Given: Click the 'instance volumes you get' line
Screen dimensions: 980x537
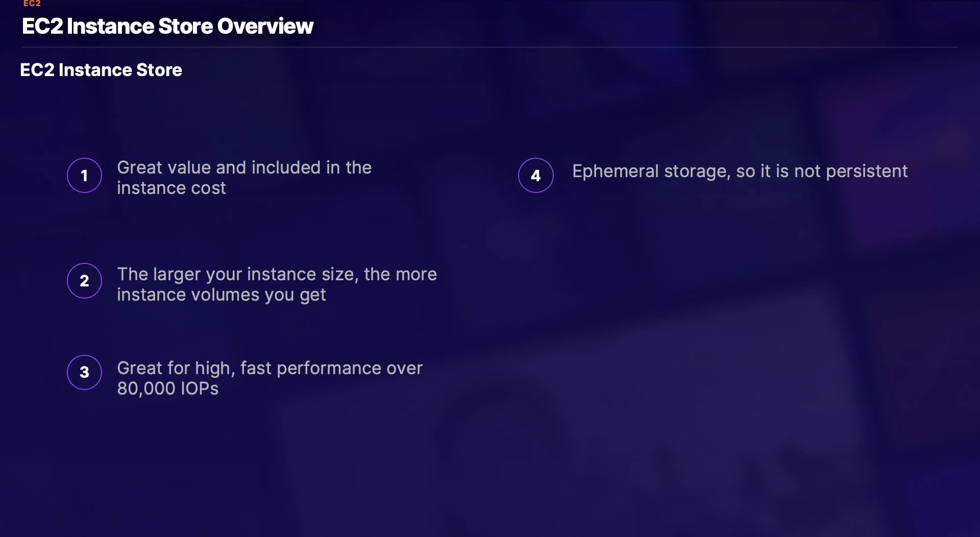Looking at the screenshot, I should 221,295.
